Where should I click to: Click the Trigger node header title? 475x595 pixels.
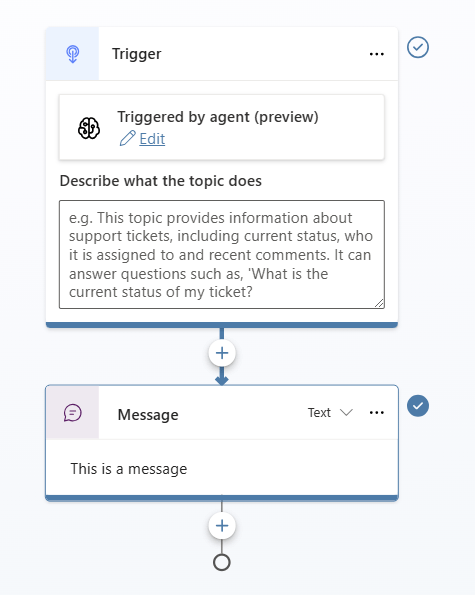[x=137, y=54]
